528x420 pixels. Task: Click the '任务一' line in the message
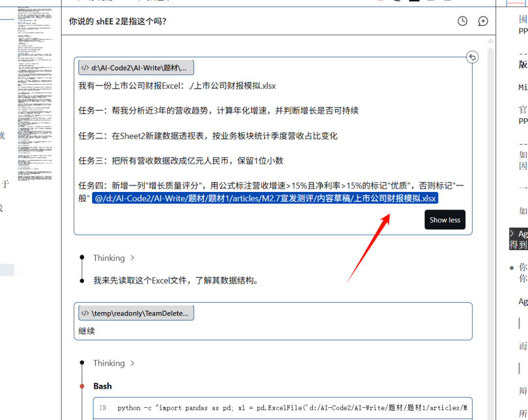coord(219,111)
